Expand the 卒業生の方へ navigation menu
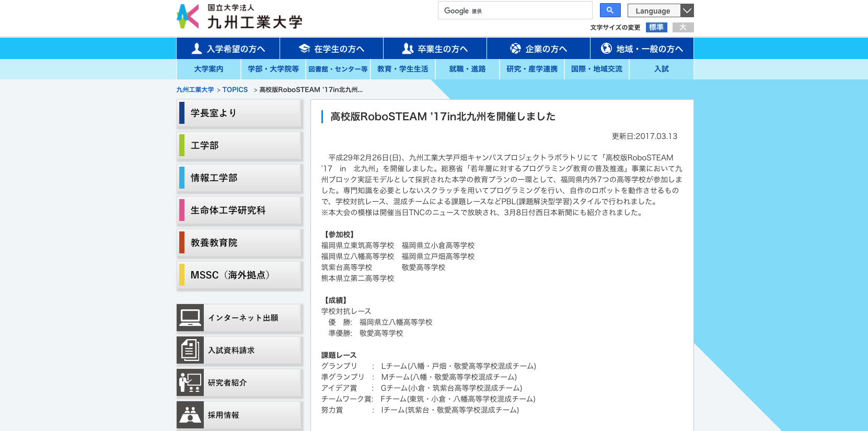 (435, 49)
